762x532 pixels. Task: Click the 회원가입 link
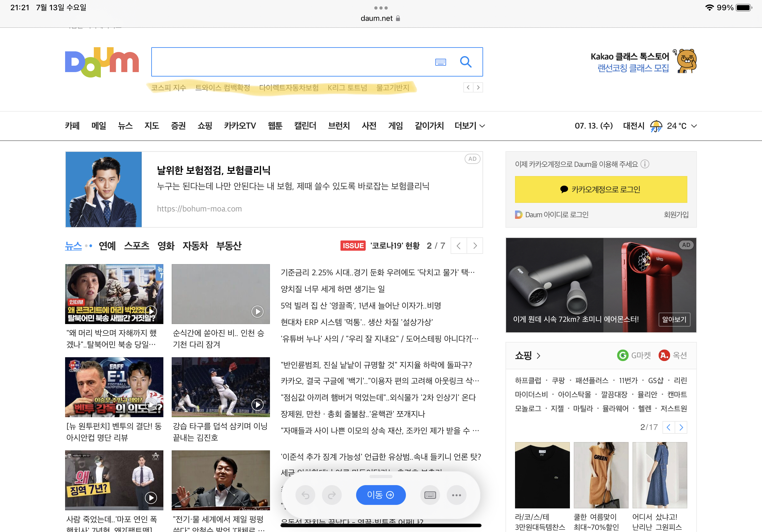[676, 215]
